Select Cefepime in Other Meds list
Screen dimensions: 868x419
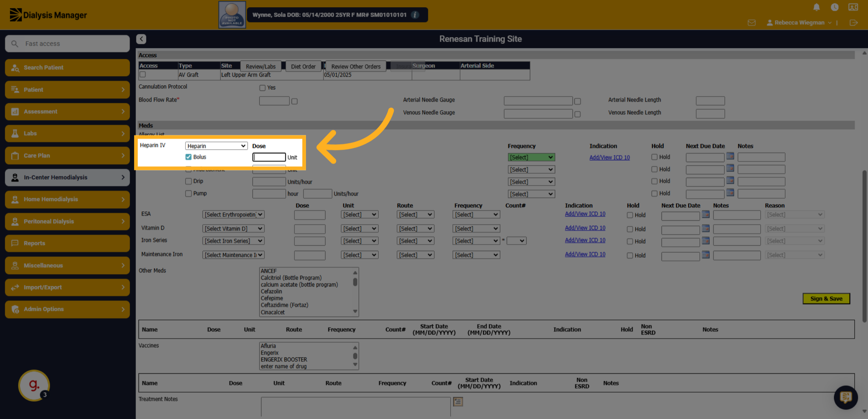272,298
